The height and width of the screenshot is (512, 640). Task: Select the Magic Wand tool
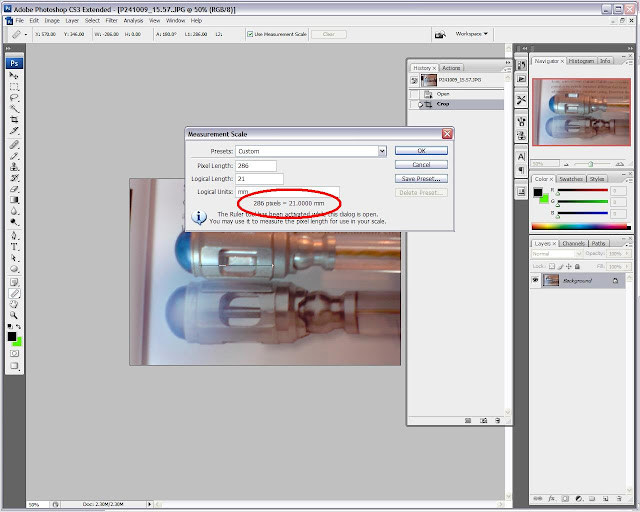pos(14,109)
